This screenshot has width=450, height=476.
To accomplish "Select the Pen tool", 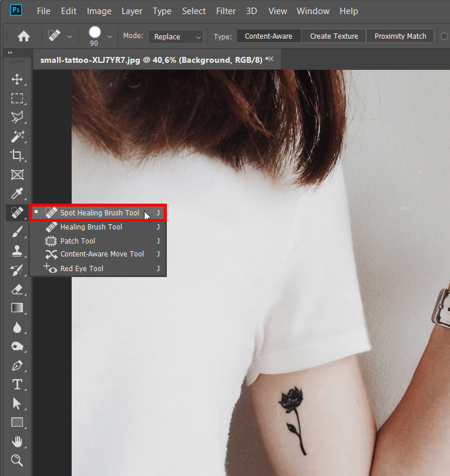I will pyautogui.click(x=17, y=366).
